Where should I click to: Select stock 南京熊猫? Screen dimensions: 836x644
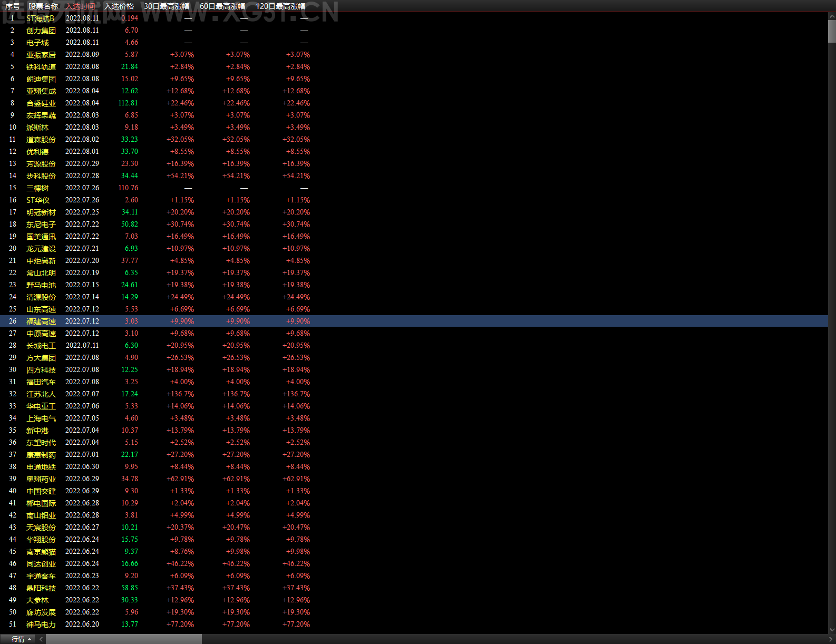(41, 552)
